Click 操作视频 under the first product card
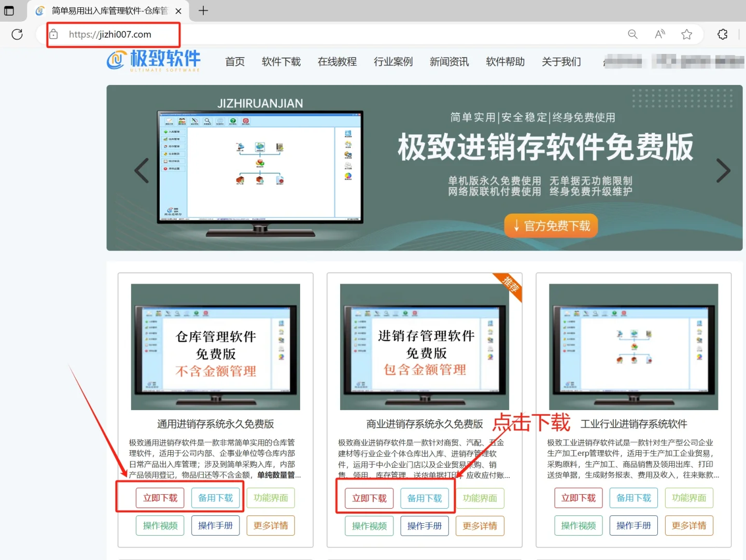Screen dimensions: 746x560 160,525
